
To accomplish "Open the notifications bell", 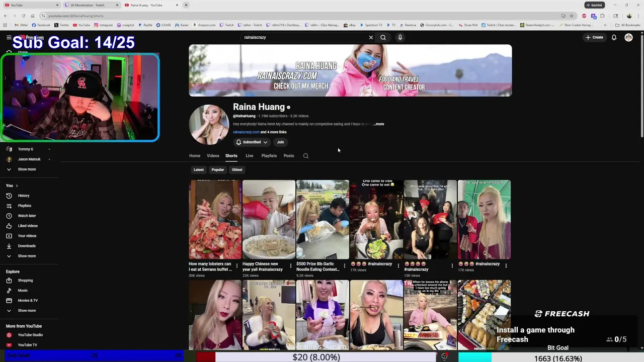I will click(x=614, y=37).
